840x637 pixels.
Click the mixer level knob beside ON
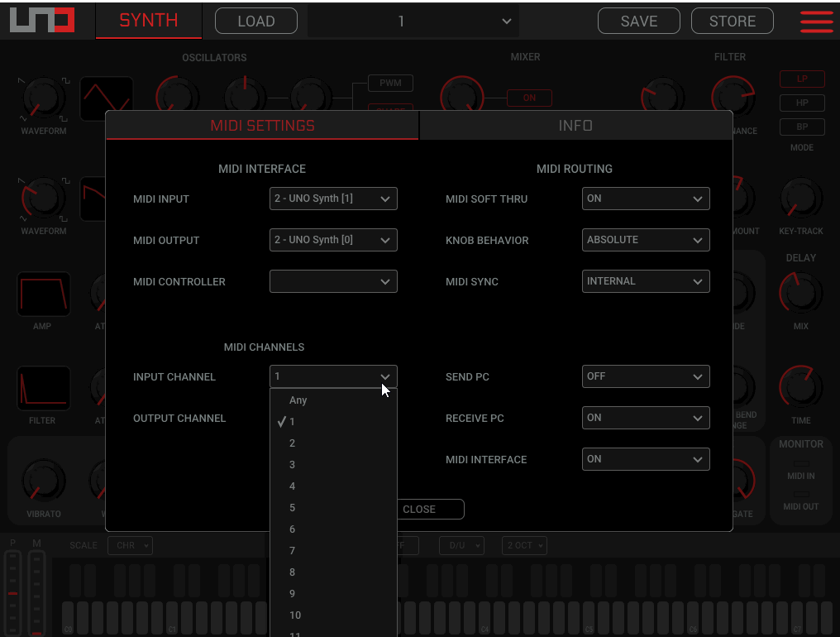point(462,97)
